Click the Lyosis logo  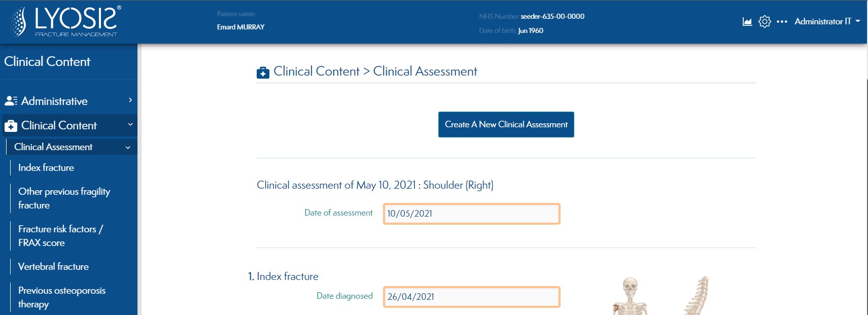coord(64,21)
